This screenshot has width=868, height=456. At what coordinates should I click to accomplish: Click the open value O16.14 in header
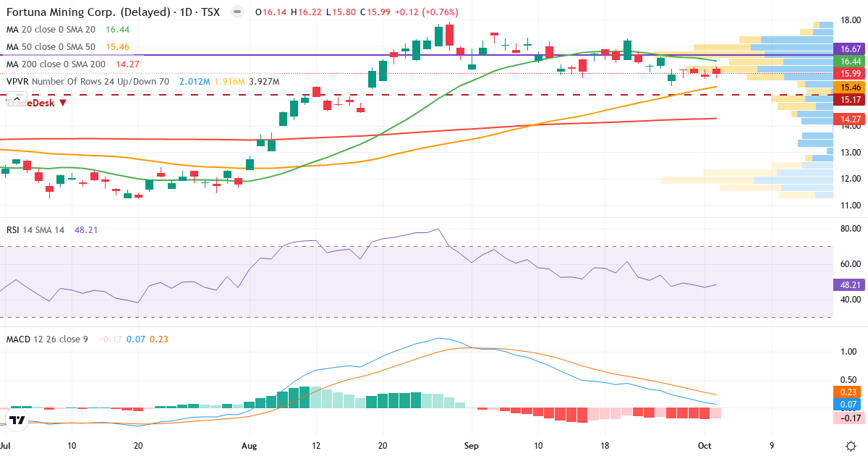click(270, 12)
